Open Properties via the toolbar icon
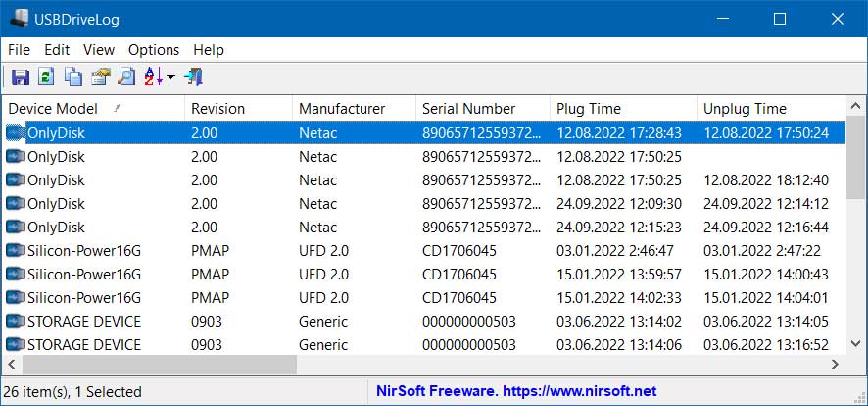 100,76
